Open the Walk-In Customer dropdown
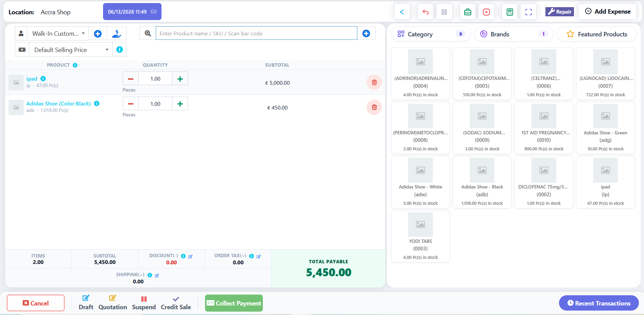This screenshot has width=644, height=315. pyautogui.click(x=58, y=33)
